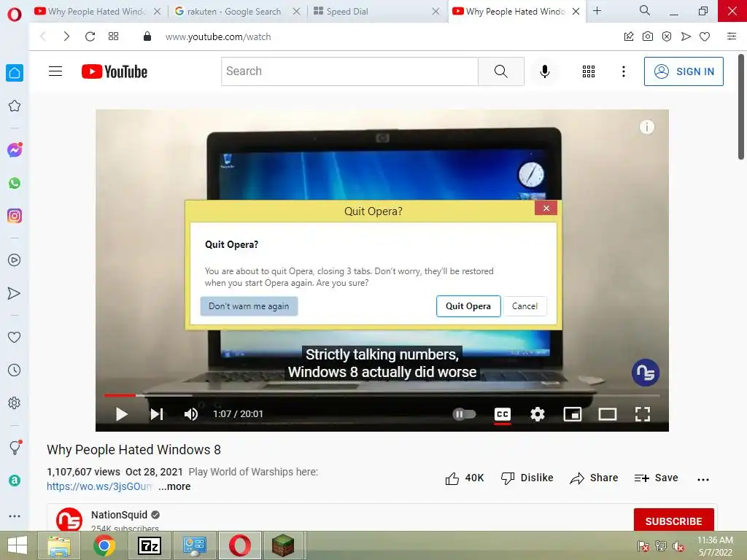Dislike the video

point(527,478)
